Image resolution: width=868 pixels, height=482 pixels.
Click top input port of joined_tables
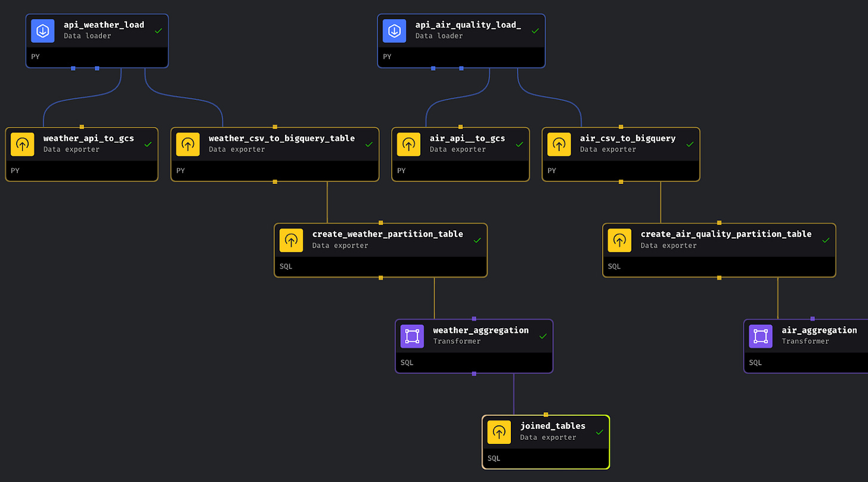(545, 415)
